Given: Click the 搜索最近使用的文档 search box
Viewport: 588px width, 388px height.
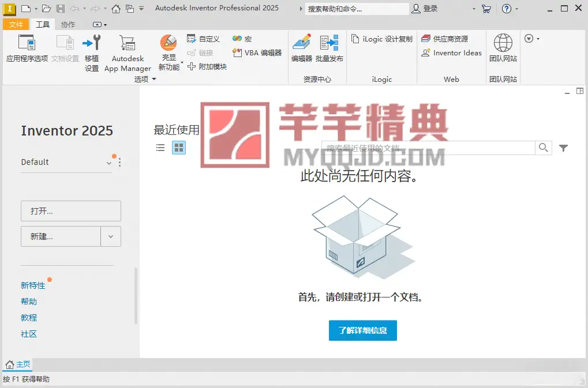Looking at the screenshot, I should pyautogui.click(x=428, y=148).
